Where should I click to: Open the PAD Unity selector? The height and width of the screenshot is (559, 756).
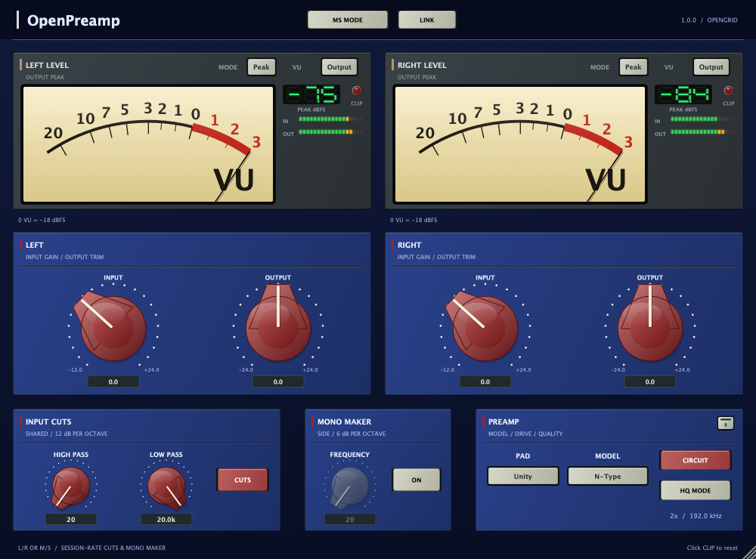pos(523,476)
